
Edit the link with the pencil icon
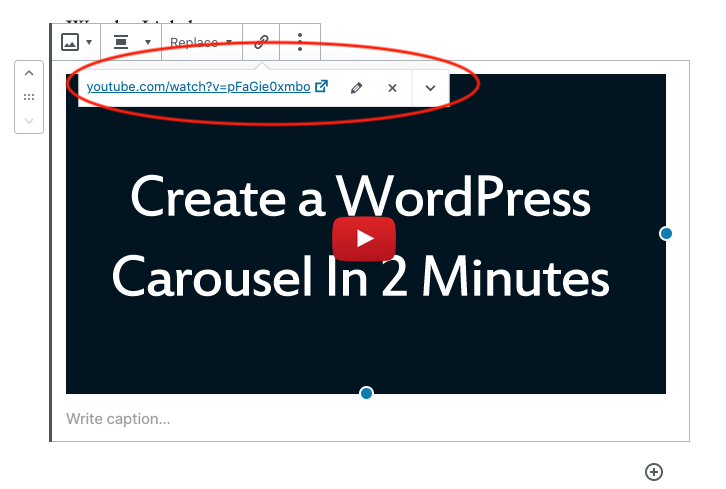[356, 88]
